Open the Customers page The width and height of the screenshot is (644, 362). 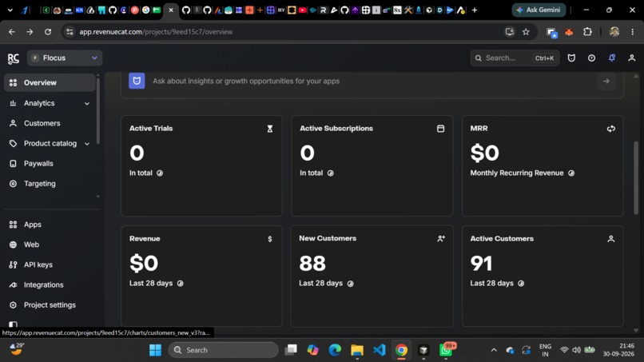[42, 123]
